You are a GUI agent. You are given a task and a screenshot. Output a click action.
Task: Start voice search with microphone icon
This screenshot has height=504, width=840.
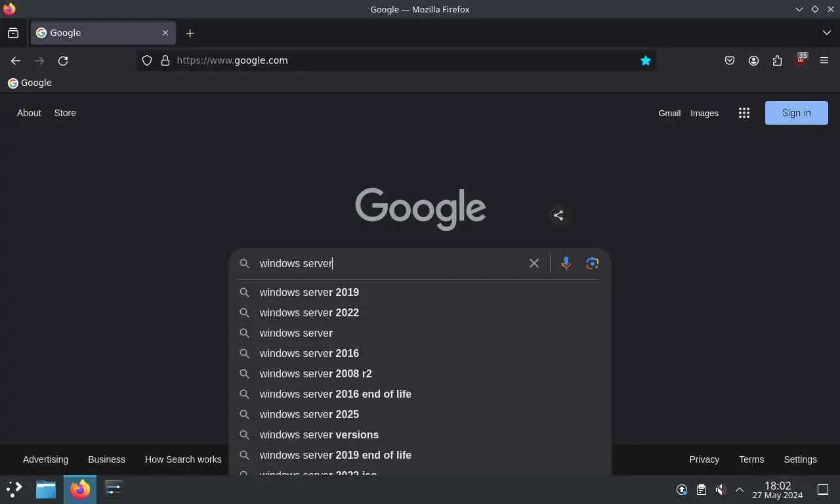pyautogui.click(x=566, y=263)
